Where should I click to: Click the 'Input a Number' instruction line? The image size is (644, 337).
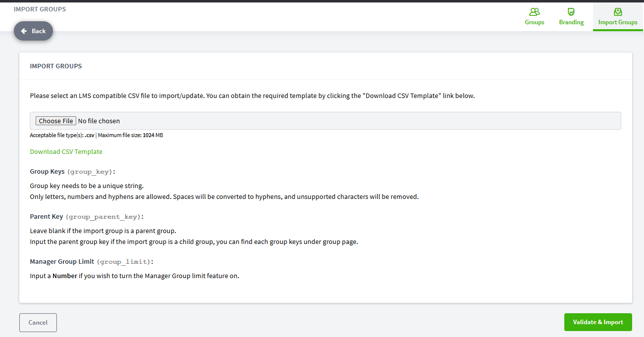tap(135, 276)
